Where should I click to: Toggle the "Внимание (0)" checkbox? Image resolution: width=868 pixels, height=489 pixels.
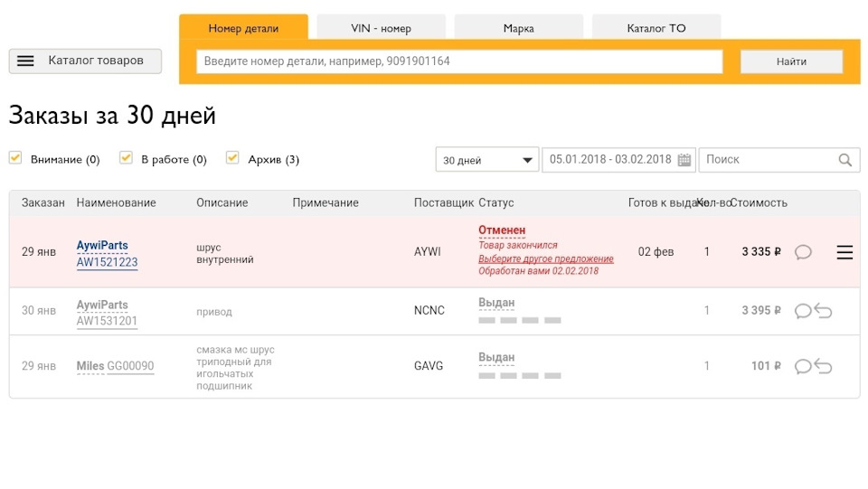point(15,158)
